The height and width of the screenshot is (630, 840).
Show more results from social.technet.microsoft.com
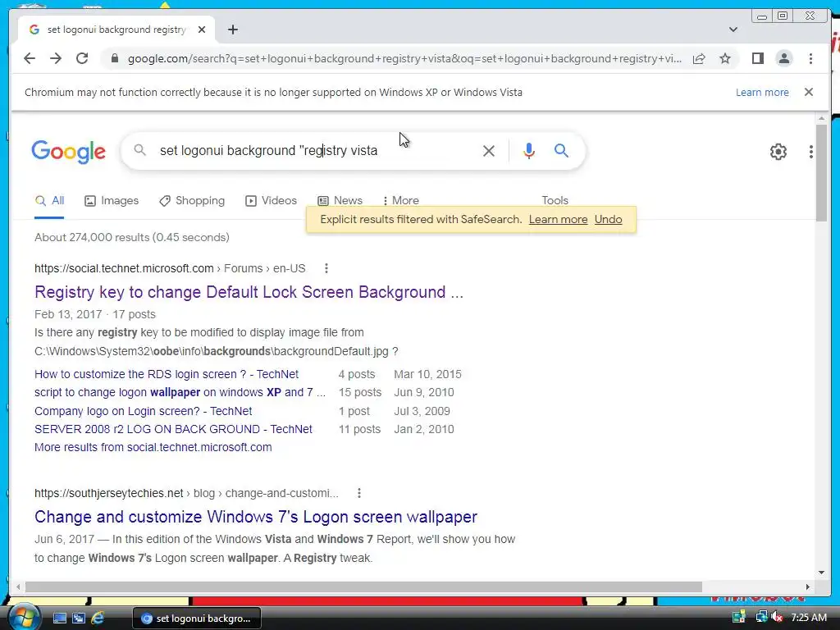pos(153,447)
